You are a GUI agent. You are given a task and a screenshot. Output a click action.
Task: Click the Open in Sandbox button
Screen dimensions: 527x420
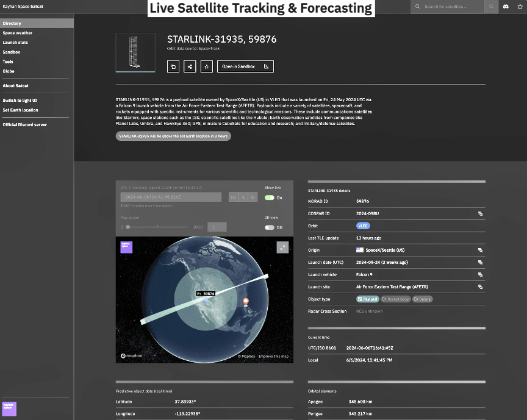coord(245,66)
